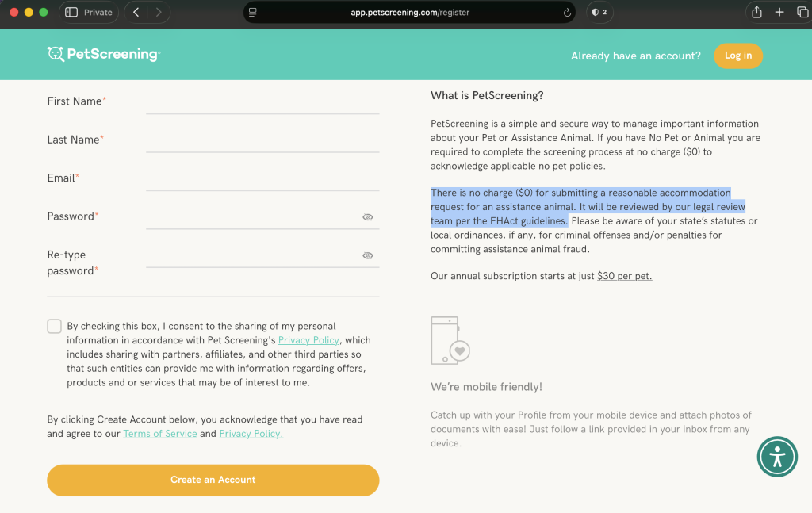Click the Create an Account button

(213, 480)
